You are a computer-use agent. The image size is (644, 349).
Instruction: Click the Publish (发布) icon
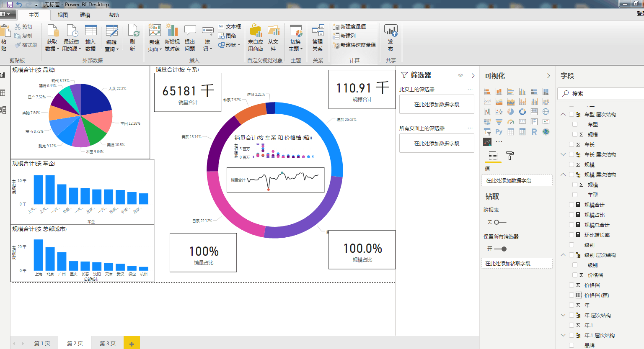391,38
